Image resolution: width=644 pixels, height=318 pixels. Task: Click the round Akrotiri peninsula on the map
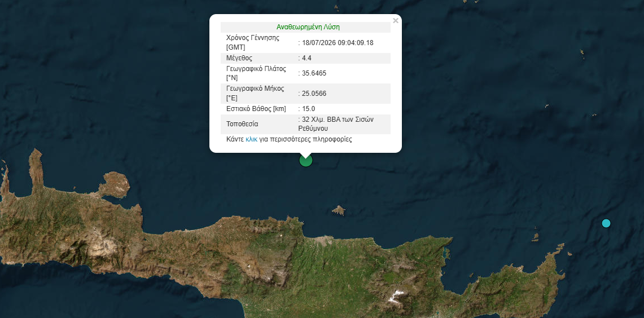pyautogui.click(x=115, y=184)
